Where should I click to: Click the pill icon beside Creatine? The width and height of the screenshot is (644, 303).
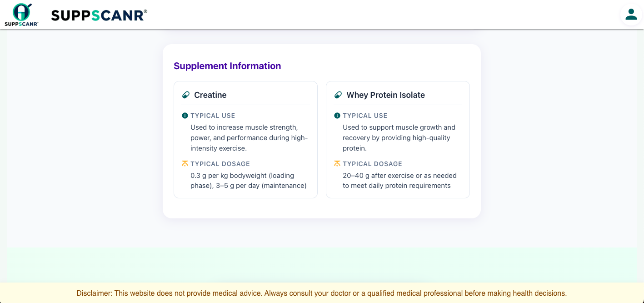pyautogui.click(x=185, y=95)
